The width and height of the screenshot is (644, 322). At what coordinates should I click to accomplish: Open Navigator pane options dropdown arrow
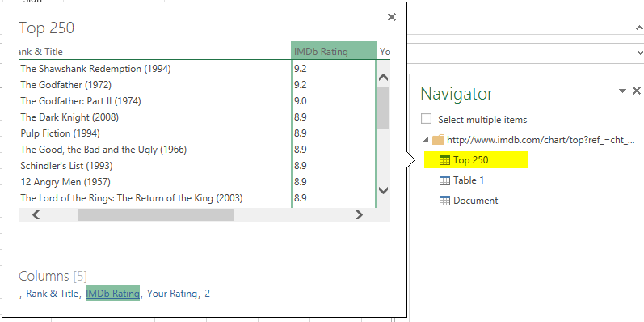(x=623, y=91)
